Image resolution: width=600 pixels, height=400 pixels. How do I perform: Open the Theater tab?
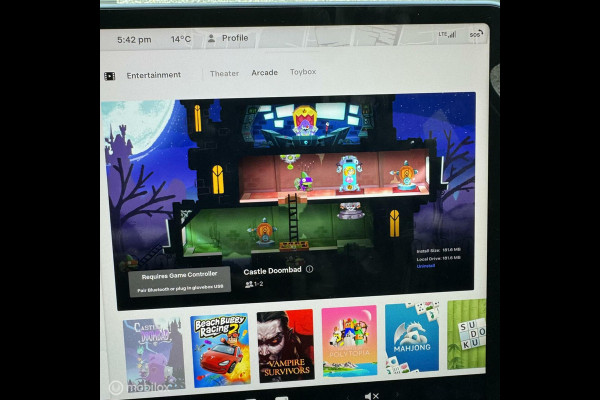pos(224,73)
